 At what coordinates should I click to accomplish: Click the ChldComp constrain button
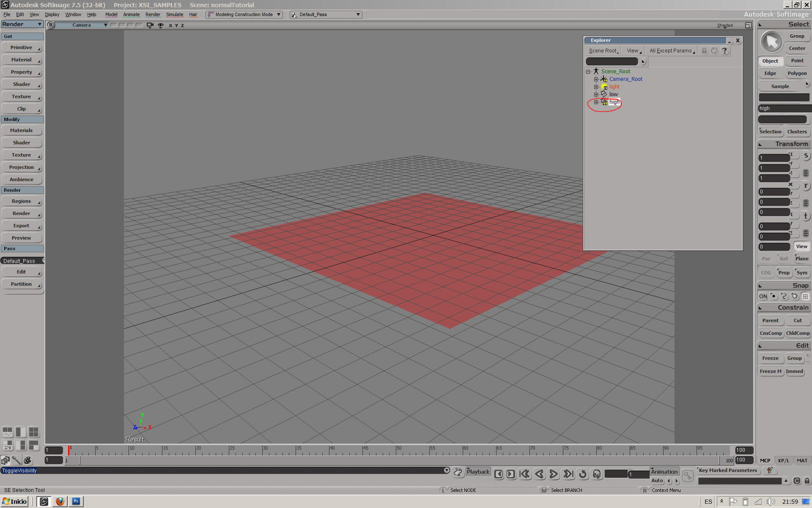point(798,333)
